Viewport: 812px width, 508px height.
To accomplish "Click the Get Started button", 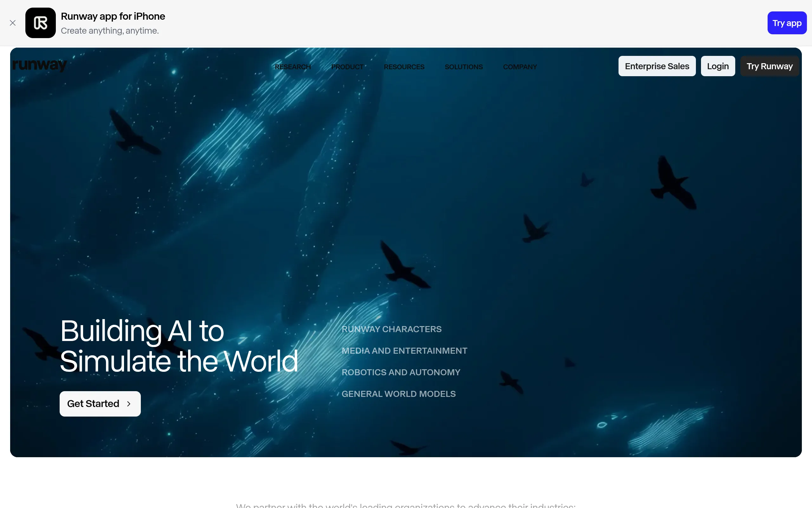I will click(x=100, y=404).
